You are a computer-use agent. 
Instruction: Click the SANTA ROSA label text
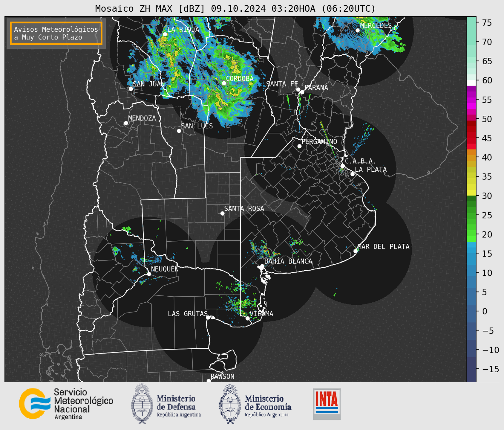coord(244,208)
